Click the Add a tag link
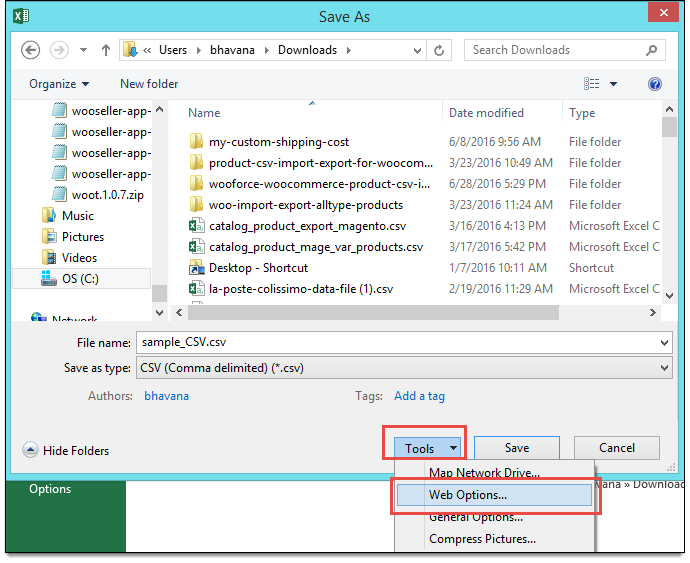690x563 pixels. pyautogui.click(x=419, y=396)
